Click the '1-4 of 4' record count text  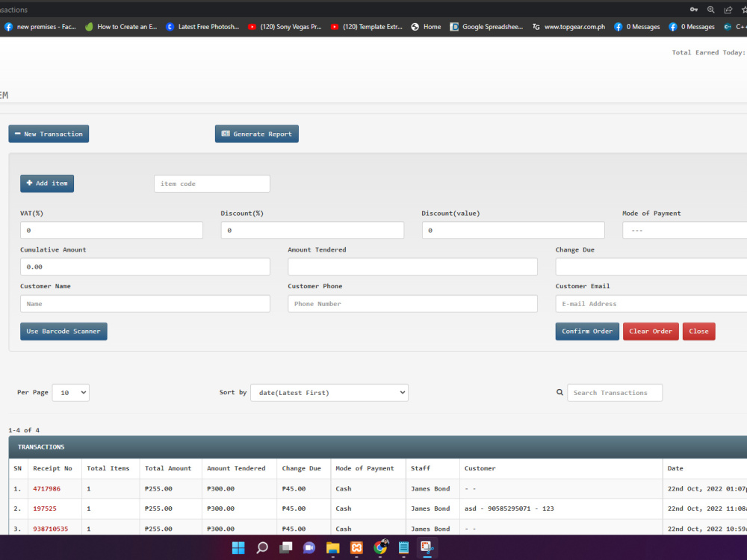coord(24,430)
